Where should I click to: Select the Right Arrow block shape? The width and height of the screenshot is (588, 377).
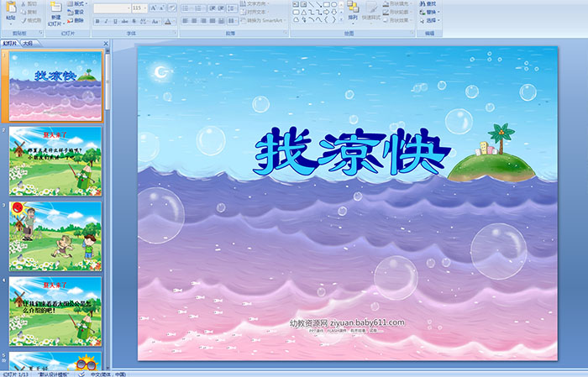327,12
